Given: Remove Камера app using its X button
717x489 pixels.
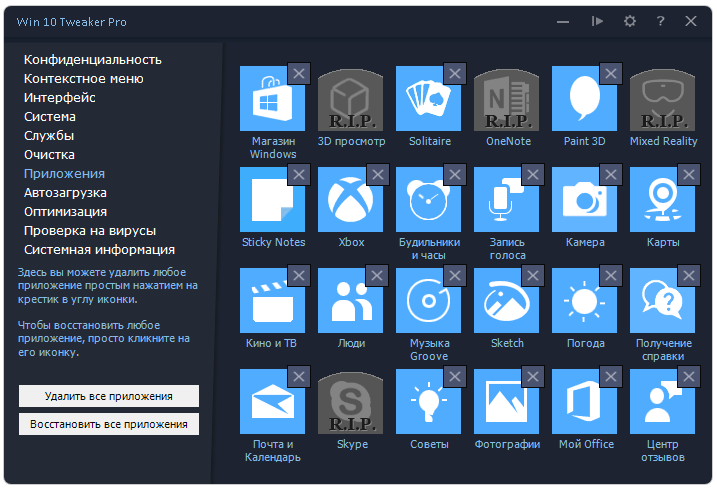Looking at the screenshot, I should pos(611,175).
